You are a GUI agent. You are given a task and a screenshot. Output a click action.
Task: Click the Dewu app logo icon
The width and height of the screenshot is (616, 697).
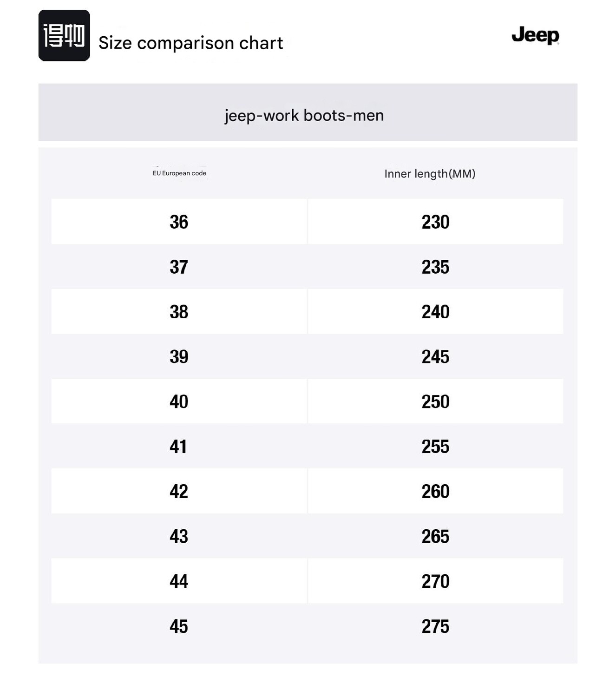click(x=64, y=35)
